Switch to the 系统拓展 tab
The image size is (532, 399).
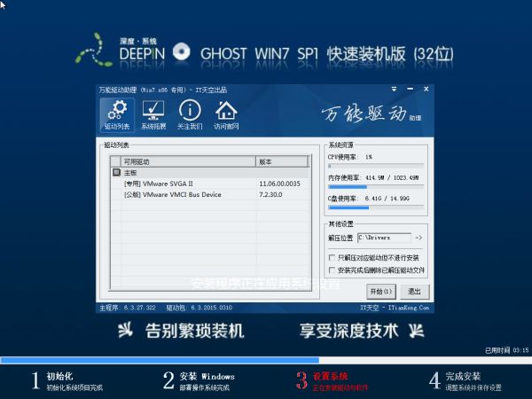pyautogui.click(x=153, y=115)
